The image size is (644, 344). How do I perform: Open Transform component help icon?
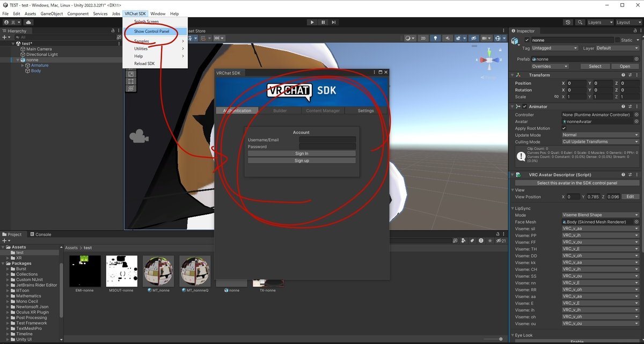(x=623, y=75)
